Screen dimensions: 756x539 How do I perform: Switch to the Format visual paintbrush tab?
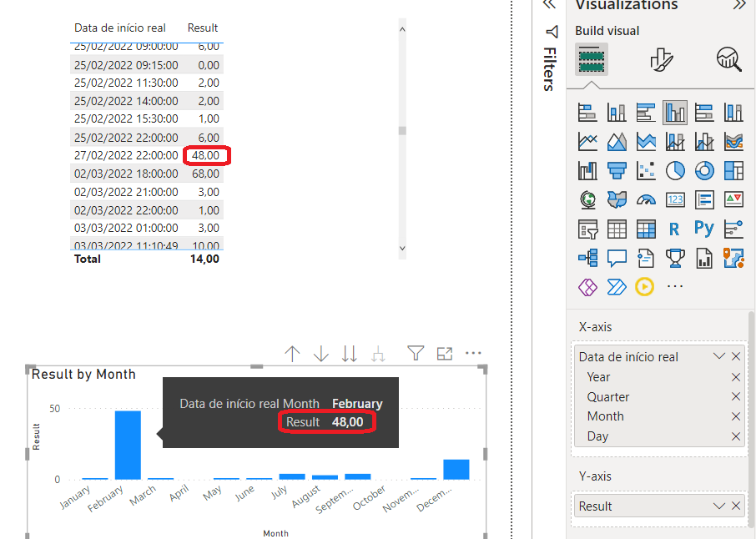pyautogui.click(x=662, y=59)
